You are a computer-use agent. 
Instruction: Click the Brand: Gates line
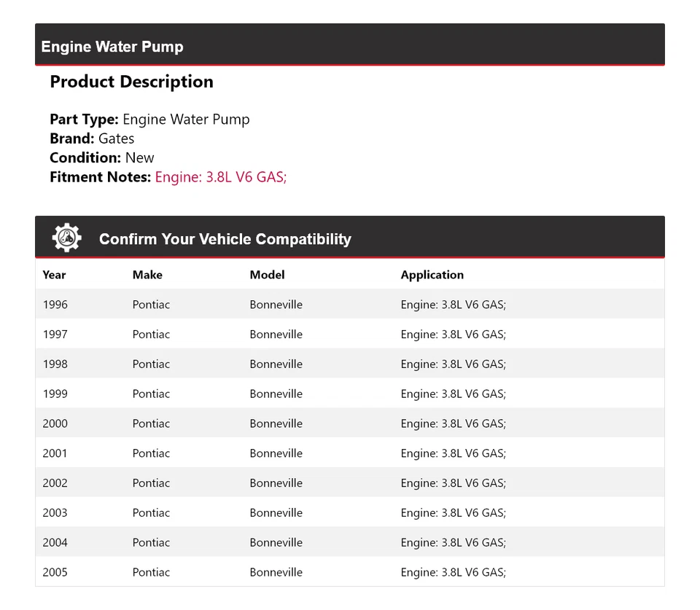coord(92,138)
